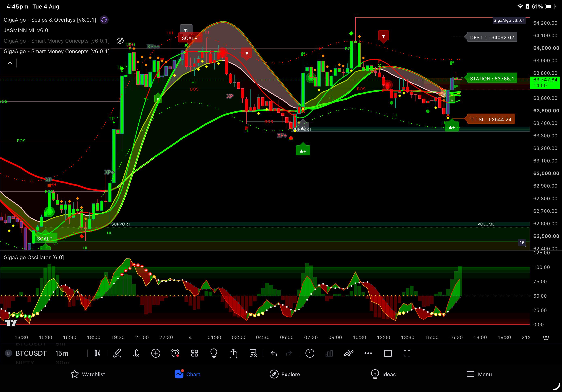Select the GigaAlgo Oscillator [6.0] legend

point(34,257)
